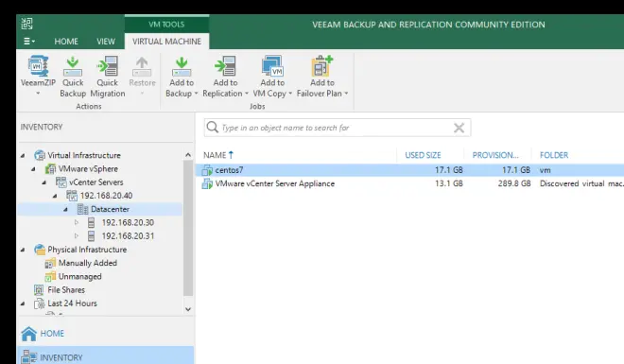
Task: Click the Last 24 Hours node icon
Action: point(40,303)
